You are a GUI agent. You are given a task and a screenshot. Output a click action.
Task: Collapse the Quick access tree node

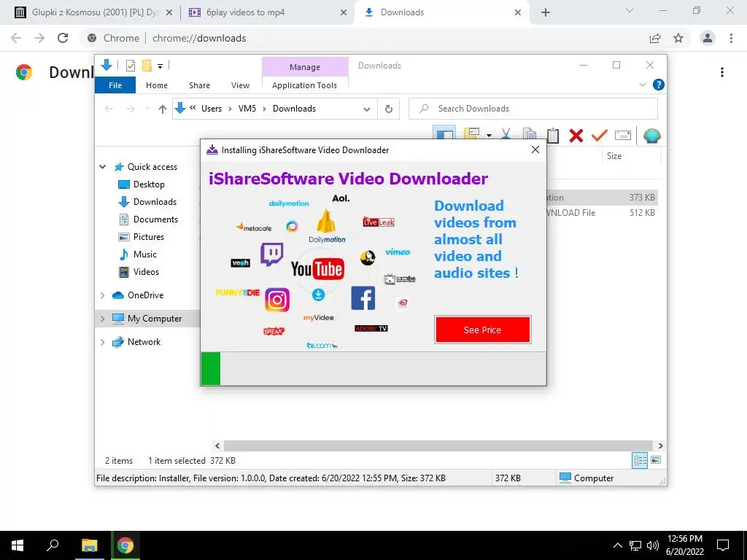[x=102, y=167]
